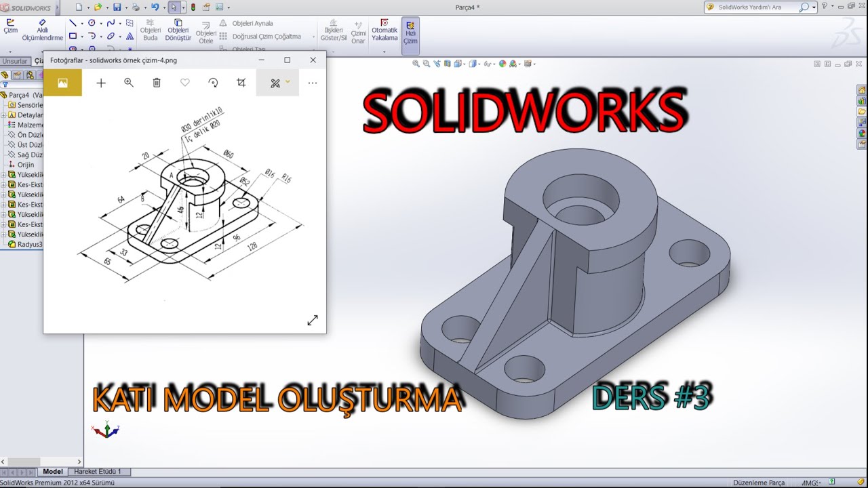The width and height of the screenshot is (868, 488).
Task: Click Zoom magnifier in Fotoğraflar window
Action: tap(129, 83)
